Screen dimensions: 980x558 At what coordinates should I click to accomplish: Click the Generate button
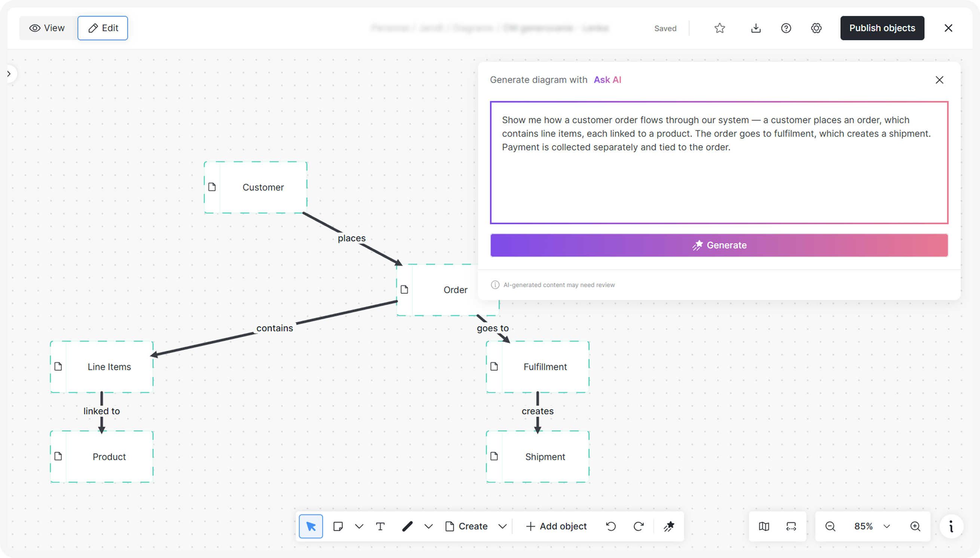point(719,245)
